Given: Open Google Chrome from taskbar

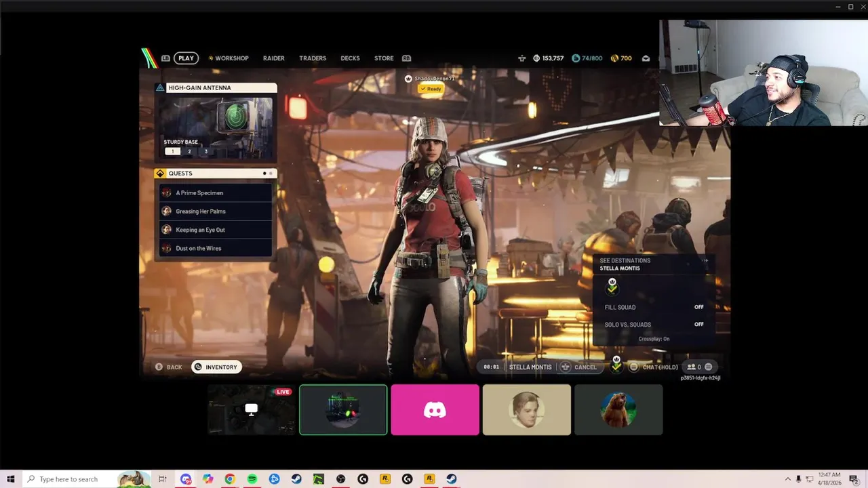Looking at the screenshot, I should (230, 479).
